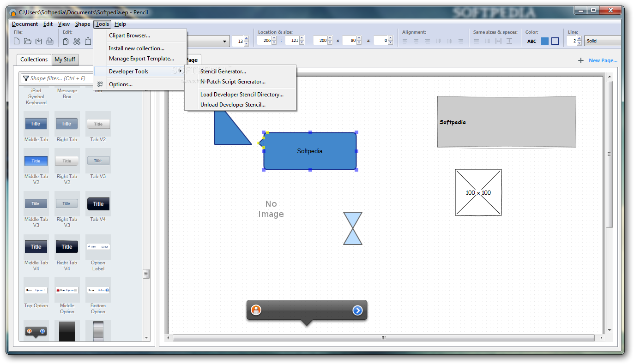Click the Align left icon
This screenshot has height=364, width=634.
click(x=405, y=41)
